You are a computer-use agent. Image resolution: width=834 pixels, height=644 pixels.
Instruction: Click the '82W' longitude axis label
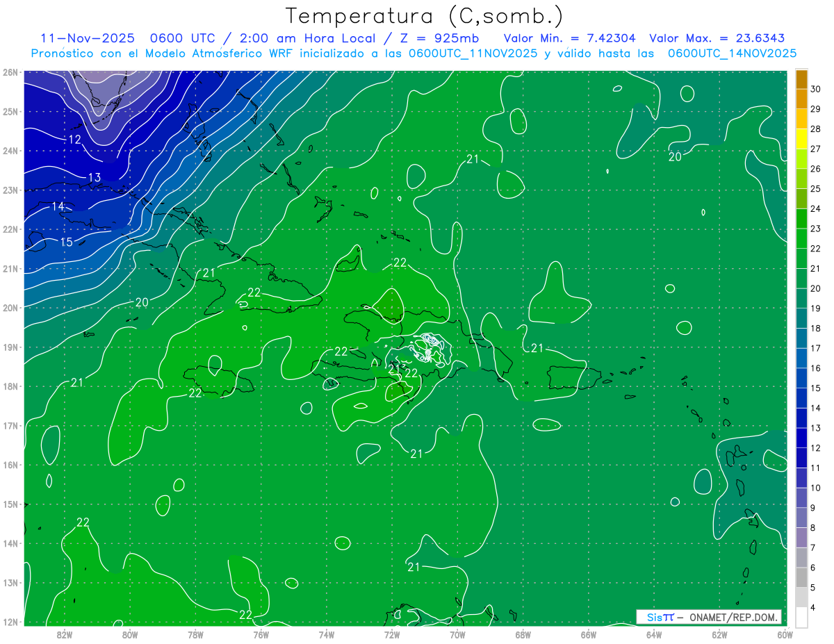tap(65, 634)
